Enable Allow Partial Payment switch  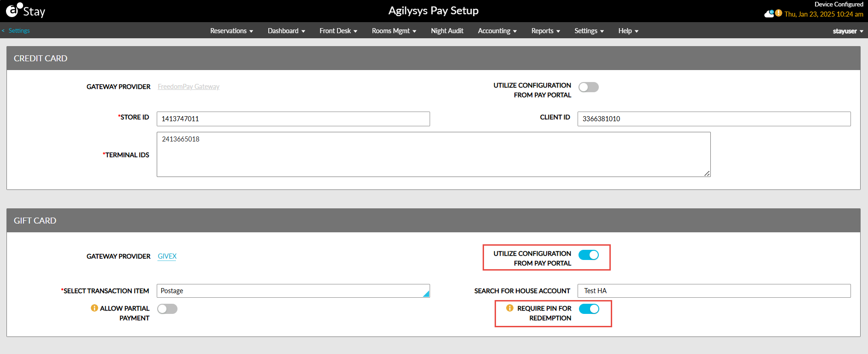tap(167, 309)
